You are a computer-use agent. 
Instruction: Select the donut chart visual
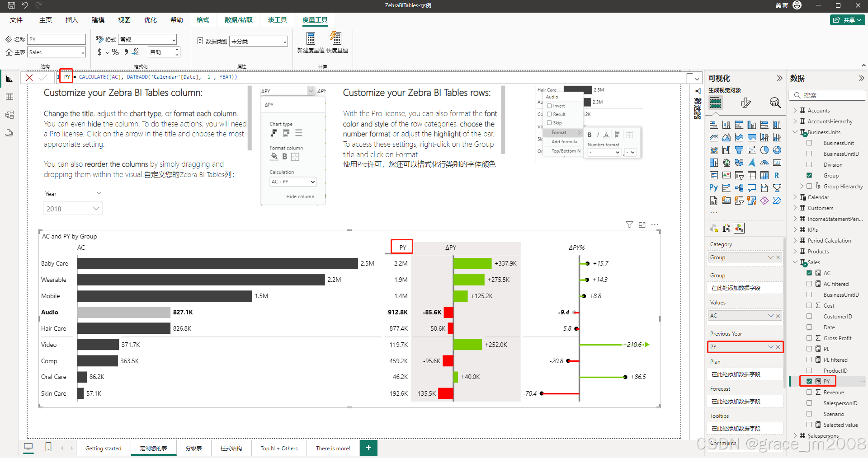click(777, 150)
